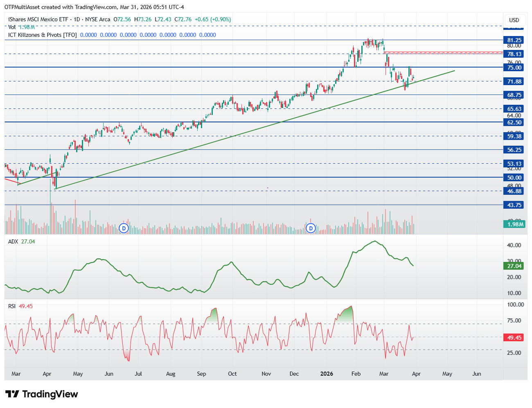Open the iShares MSCI Mexico ETF symbol title
The height and width of the screenshot is (408, 532).
click(38, 19)
